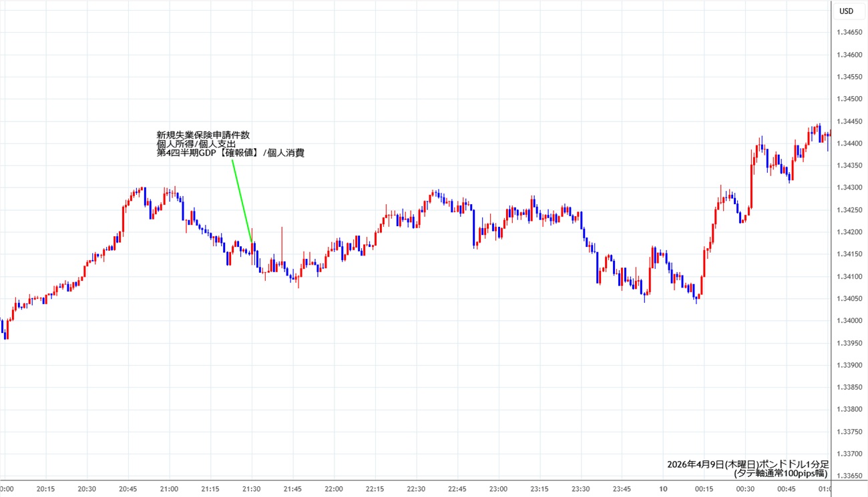Select the 1.34400 price level label
Viewport: 868px width, 497px height.
[849, 143]
